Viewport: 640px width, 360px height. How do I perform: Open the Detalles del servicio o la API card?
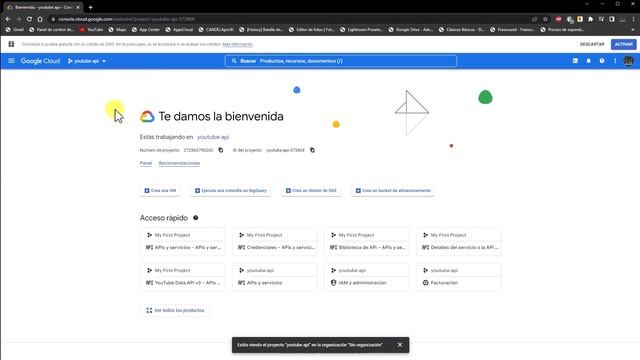pyautogui.click(x=459, y=242)
